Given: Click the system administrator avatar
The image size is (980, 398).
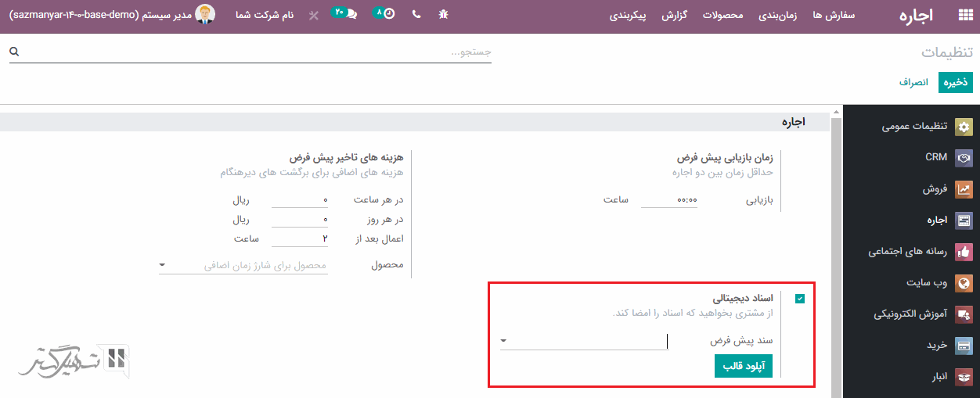Looking at the screenshot, I should point(206,15).
